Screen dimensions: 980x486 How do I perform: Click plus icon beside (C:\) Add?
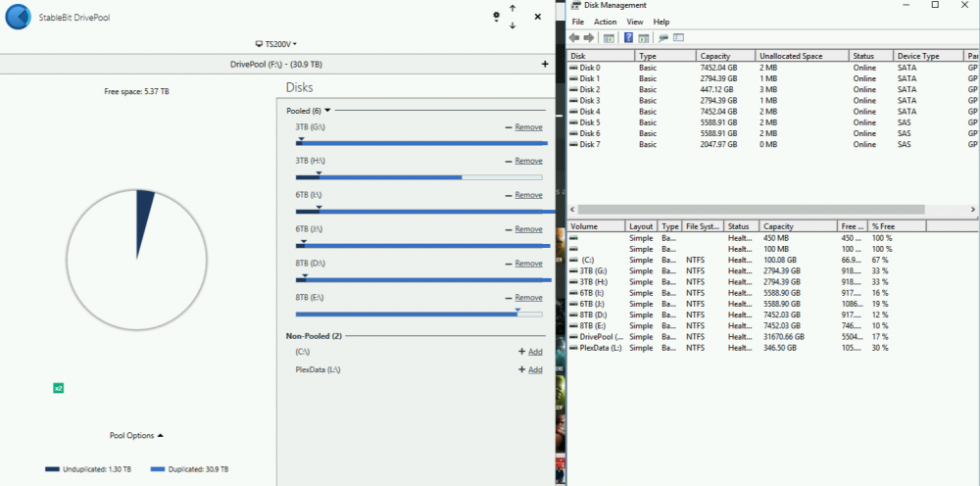(522, 352)
